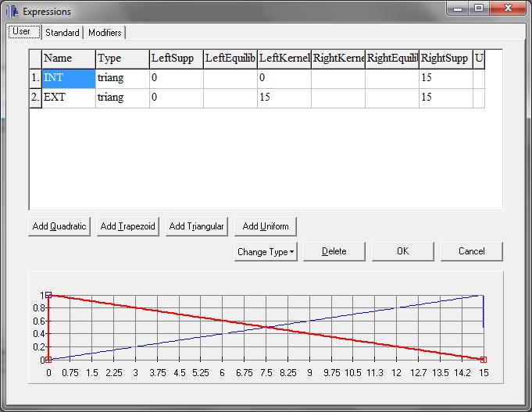Maximize the Expressions window

tap(479, 8)
